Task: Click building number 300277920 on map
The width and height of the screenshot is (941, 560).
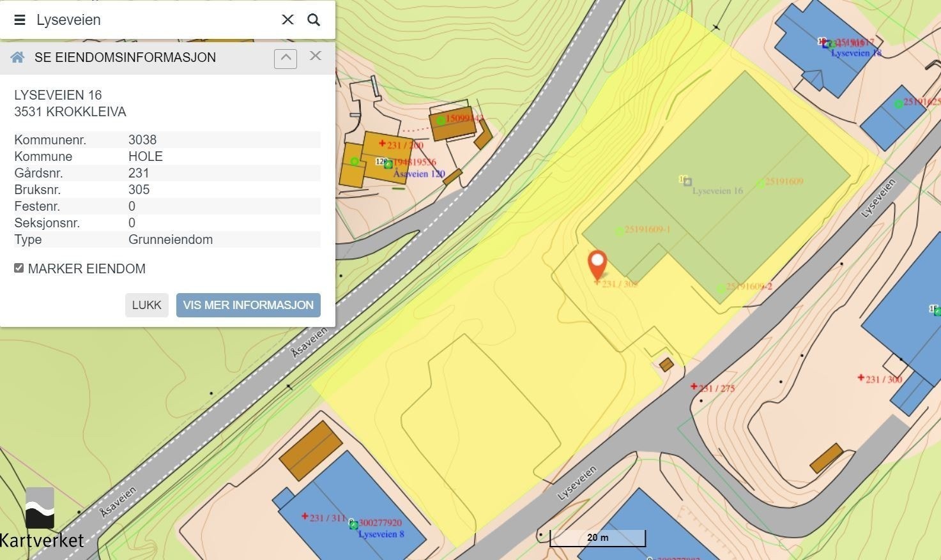Action: tap(380, 523)
